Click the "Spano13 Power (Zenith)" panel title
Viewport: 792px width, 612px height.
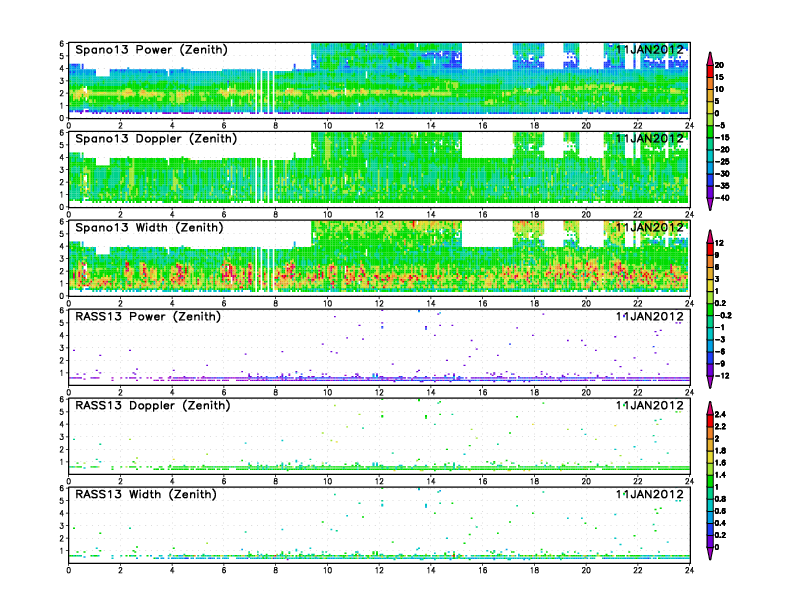point(151,50)
